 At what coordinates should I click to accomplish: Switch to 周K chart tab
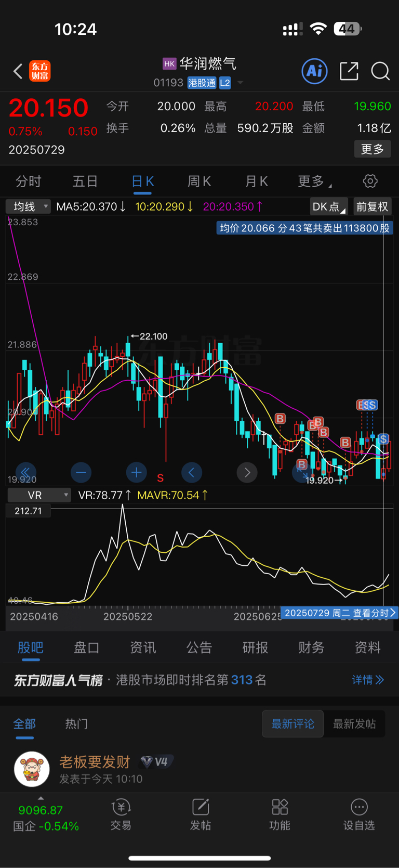tap(199, 181)
